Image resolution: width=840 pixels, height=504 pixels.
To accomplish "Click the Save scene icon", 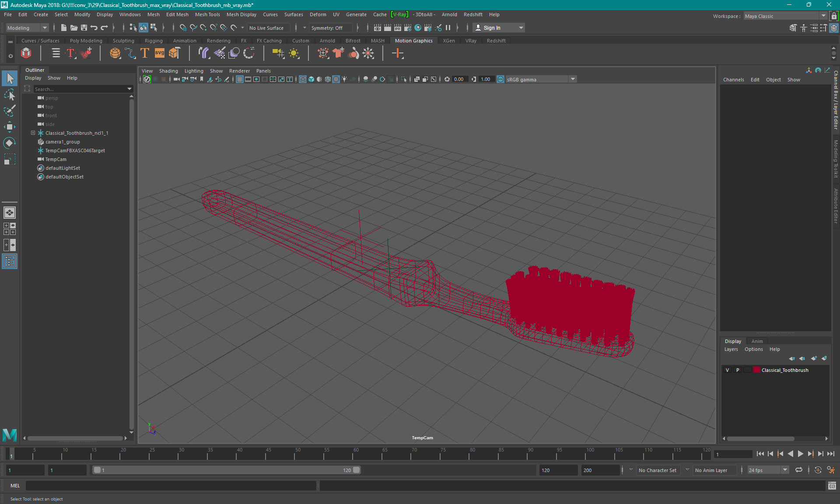I will coord(84,28).
